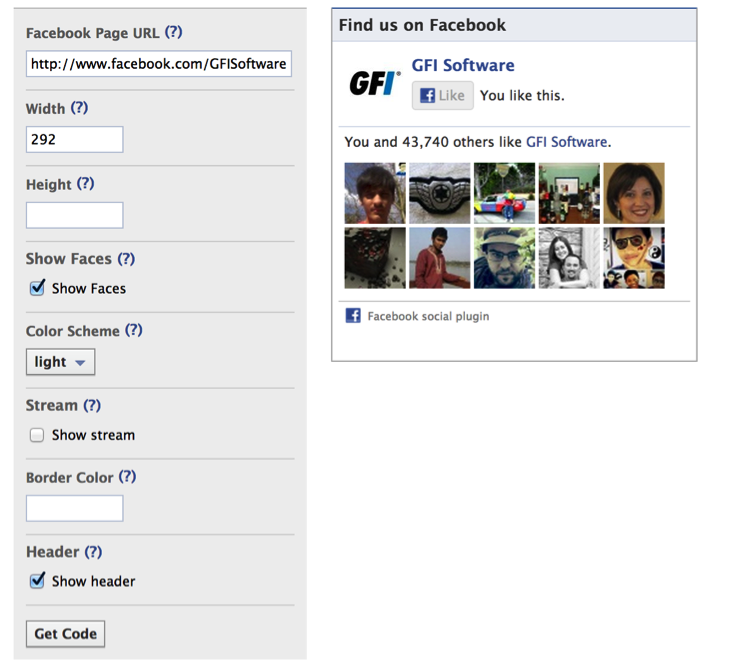Open help tooltip next to Height
Image resolution: width=732 pixels, height=670 pixels.
(x=85, y=183)
